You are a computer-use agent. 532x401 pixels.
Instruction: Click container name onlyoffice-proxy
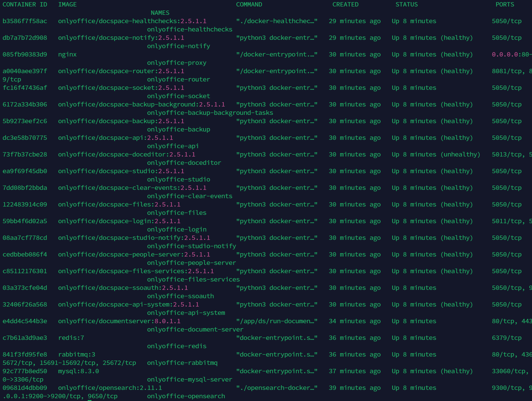pyautogui.click(x=177, y=63)
